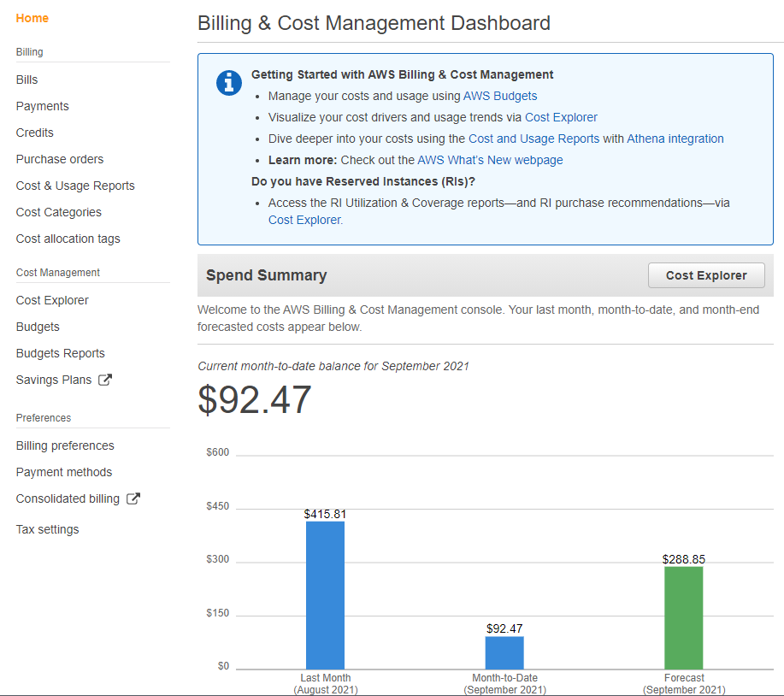Click the Cost Explorer button in Spend Summary
784x696 pixels.
click(x=705, y=274)
